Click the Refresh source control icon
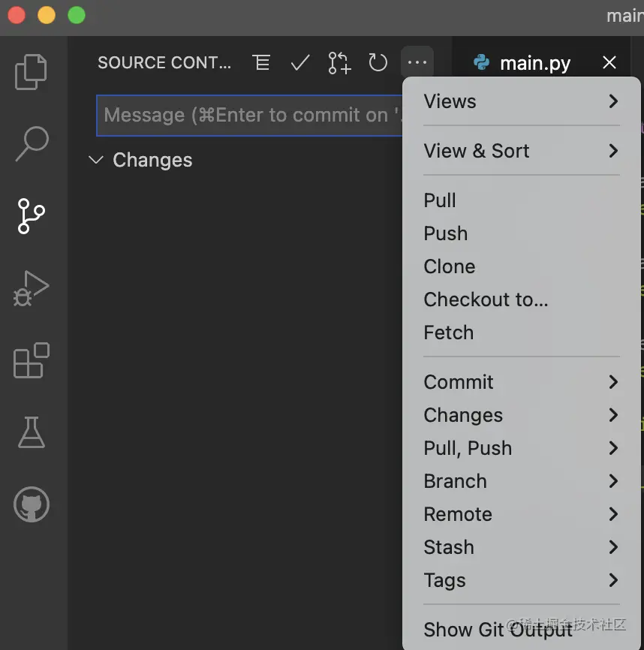Image resolution: width=644 pixels, height=650 pixels. (x=378, y=62)
